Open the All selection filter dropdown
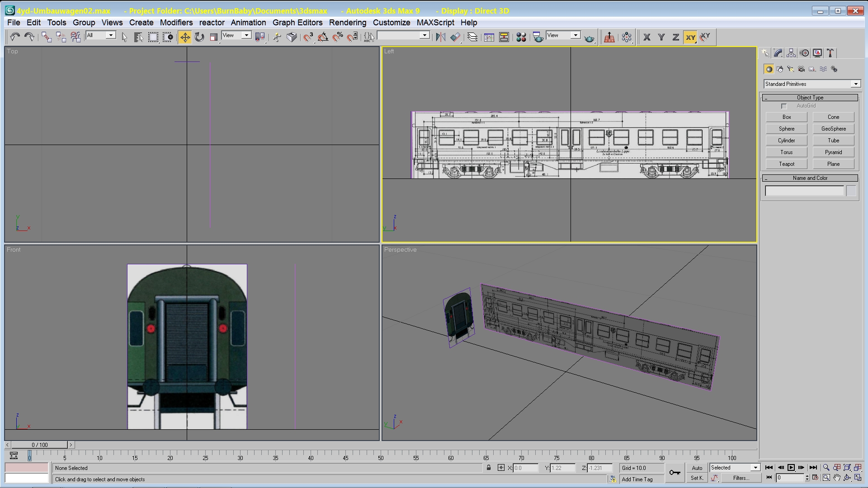 point(110,35)
